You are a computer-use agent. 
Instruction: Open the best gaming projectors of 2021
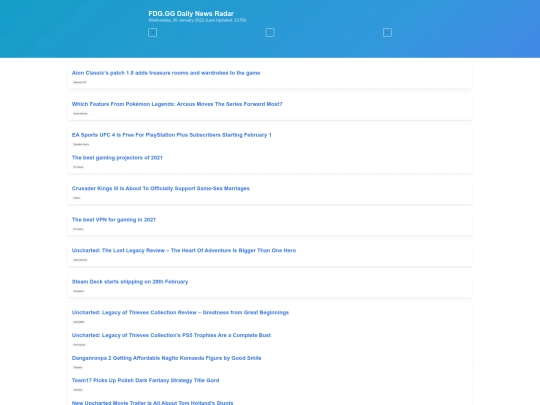117,158
